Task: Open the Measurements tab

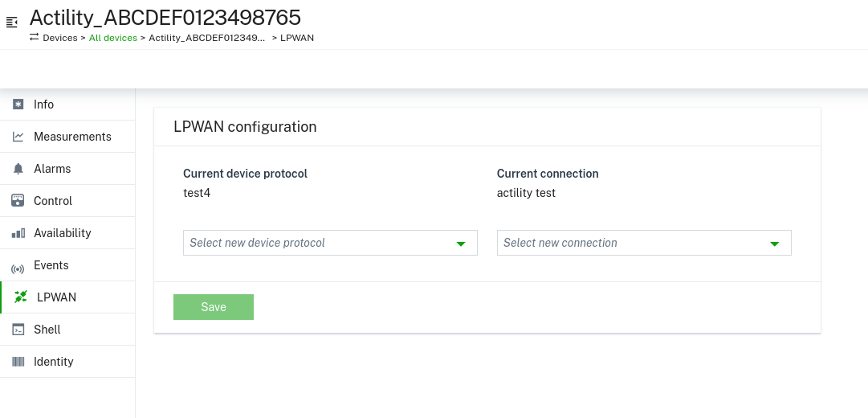Action: [x=67, y=137]
